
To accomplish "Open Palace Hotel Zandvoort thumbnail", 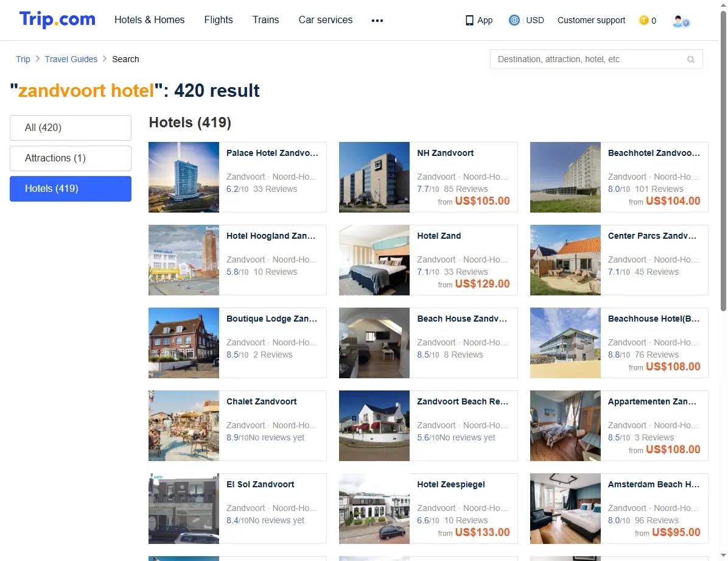I will pos(184,177).
